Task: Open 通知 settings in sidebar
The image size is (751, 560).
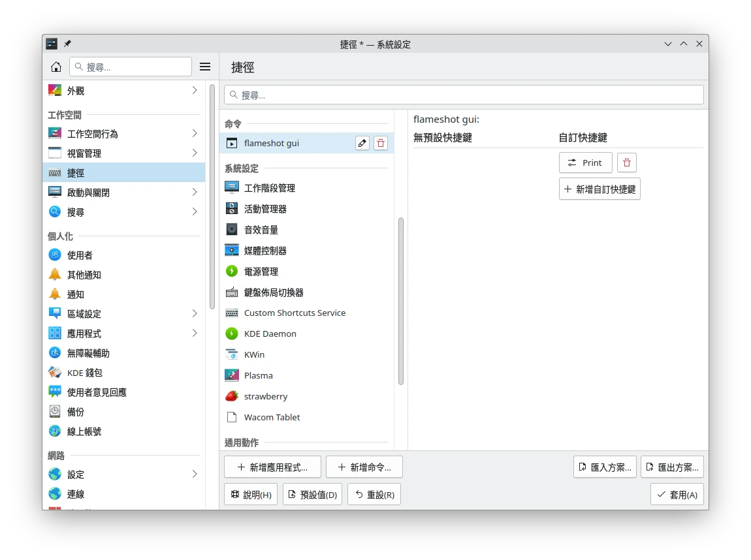Action: click(x=76, y=294)
